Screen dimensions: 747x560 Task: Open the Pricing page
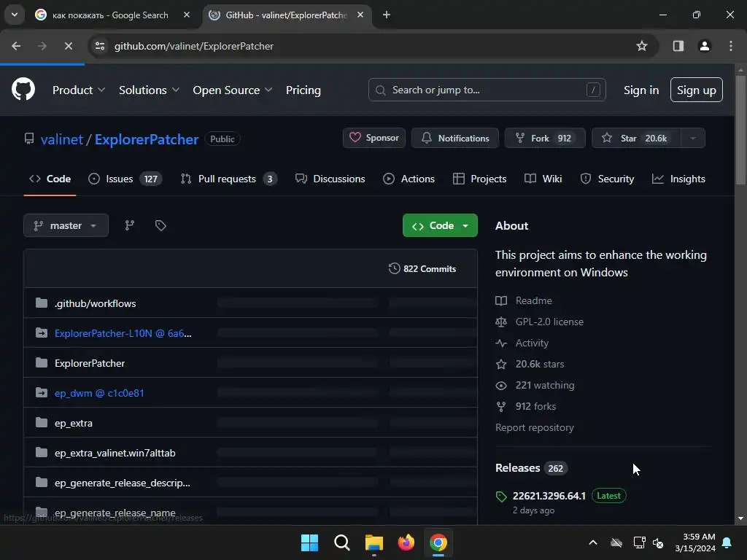[303, 90]
